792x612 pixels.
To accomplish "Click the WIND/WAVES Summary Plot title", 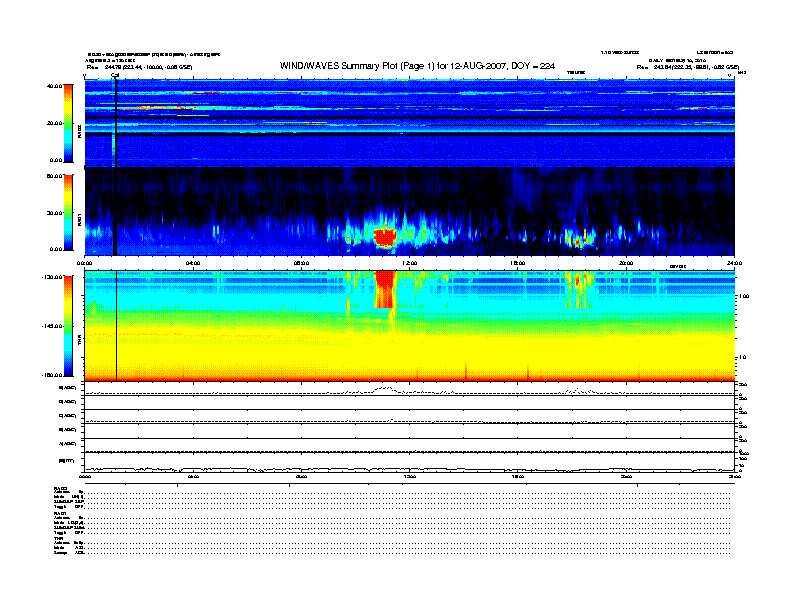I will [x=417, y=66].
